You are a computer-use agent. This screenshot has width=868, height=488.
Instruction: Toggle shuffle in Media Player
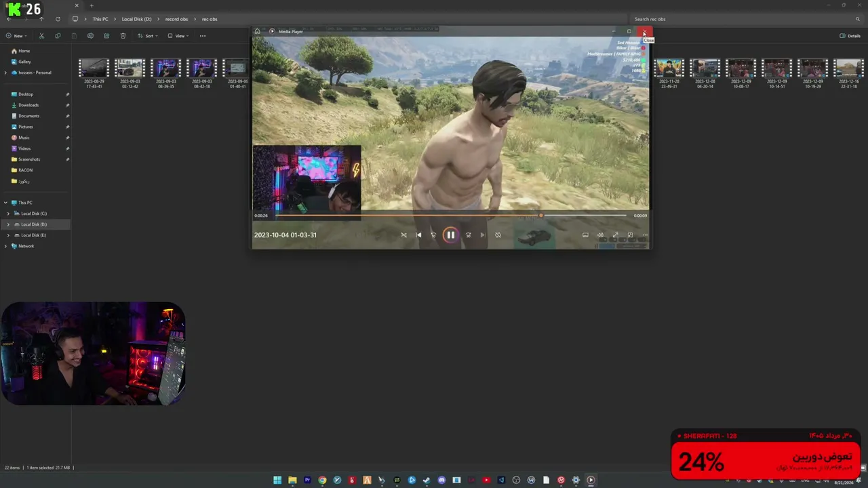tap(403, 235)
